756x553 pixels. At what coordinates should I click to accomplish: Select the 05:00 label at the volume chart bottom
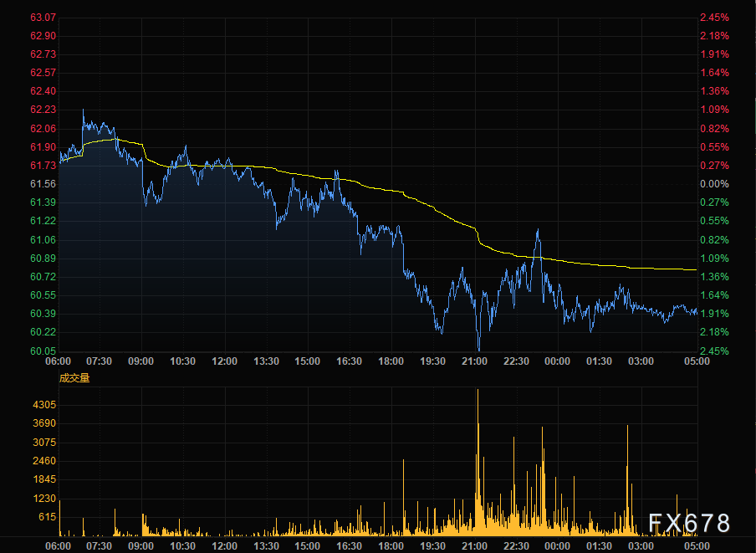[x=697, y=545]
